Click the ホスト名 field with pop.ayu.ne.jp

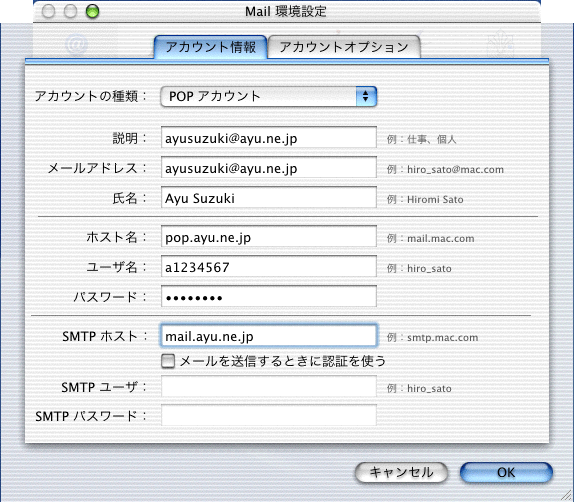269,237
